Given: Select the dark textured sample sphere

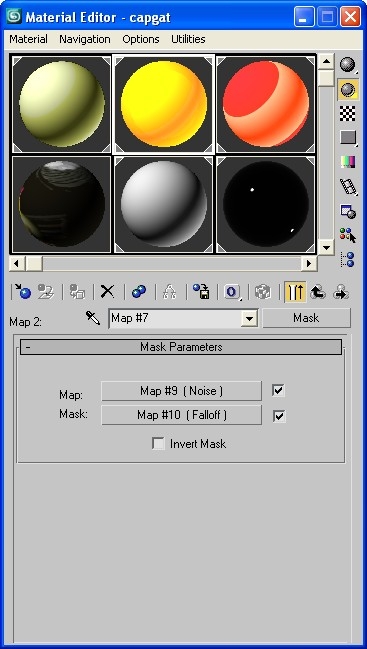Looking at the screenshot, I should click(62, 204).
